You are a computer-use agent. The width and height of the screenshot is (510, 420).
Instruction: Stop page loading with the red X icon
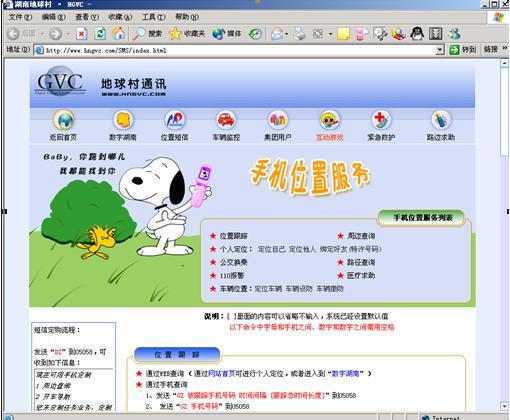coord(82,34)
